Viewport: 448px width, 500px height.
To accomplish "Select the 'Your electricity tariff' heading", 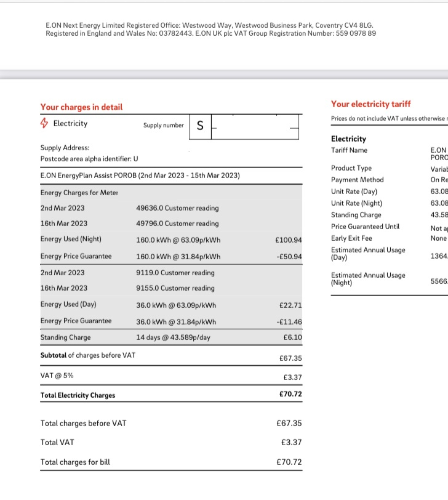I will (371, 104).
